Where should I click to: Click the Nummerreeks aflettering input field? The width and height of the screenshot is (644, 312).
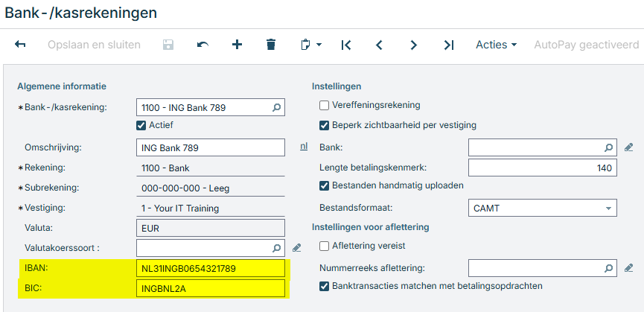(x=542, y=268)
